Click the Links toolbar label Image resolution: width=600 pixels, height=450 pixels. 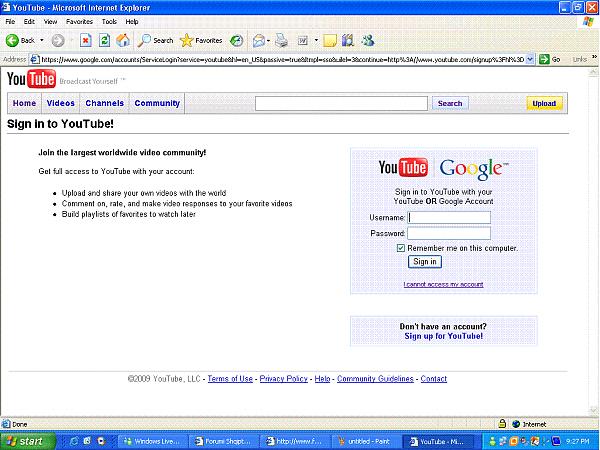(579, 59)
